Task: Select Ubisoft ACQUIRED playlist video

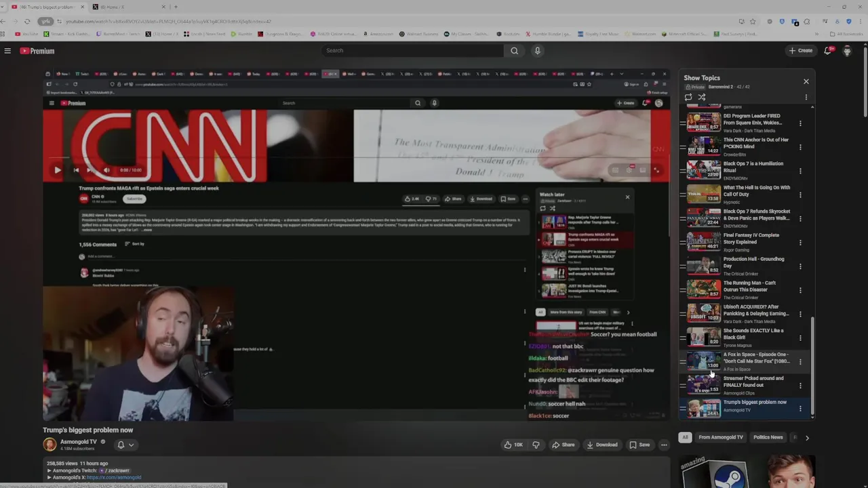Action: pos(743,313)
